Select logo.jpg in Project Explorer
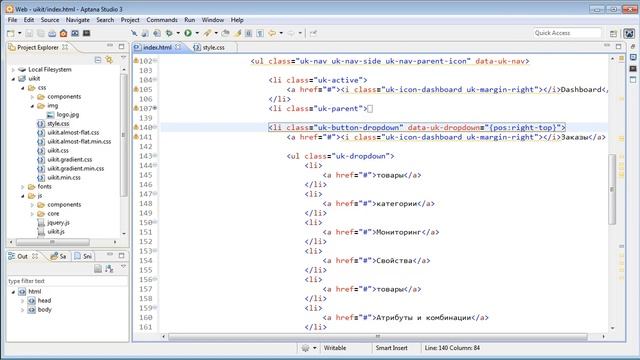The height and width of the screenshot is (360, 640). click(63, 115)
